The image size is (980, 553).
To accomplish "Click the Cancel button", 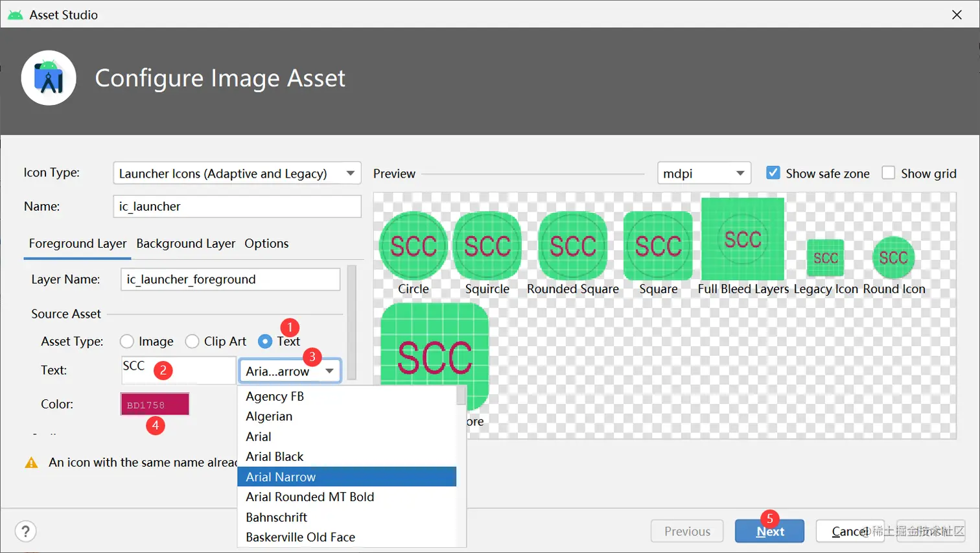I will pyautogui.click(x=850, y=531).
